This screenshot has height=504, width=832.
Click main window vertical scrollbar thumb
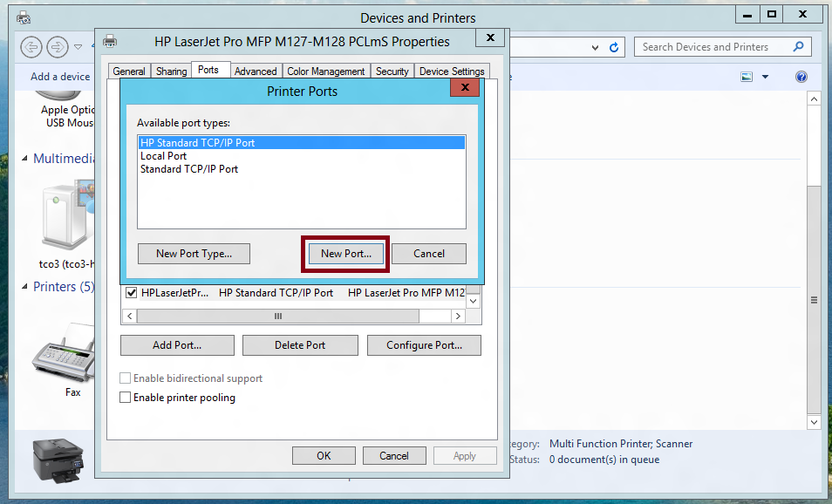(814, 300)
